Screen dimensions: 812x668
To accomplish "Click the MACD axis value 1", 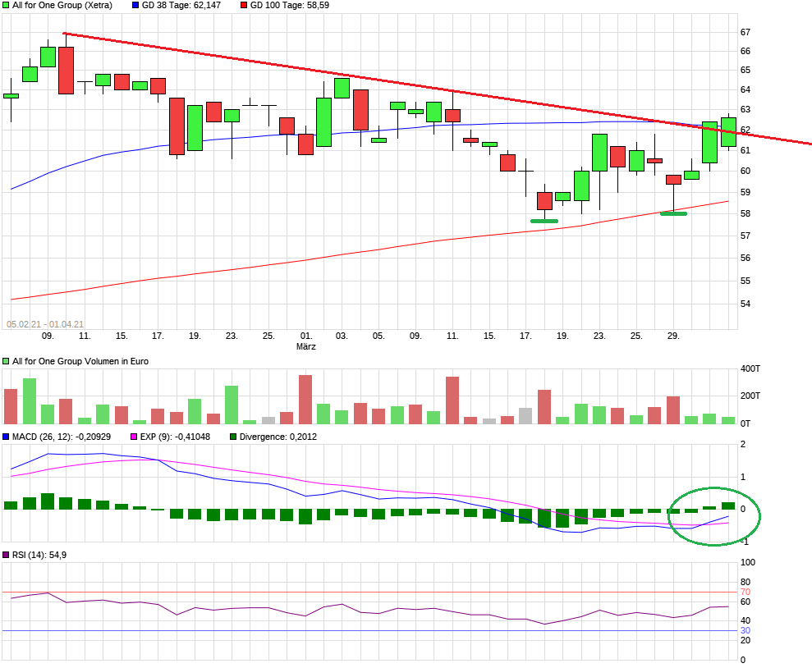I will 743,477.
